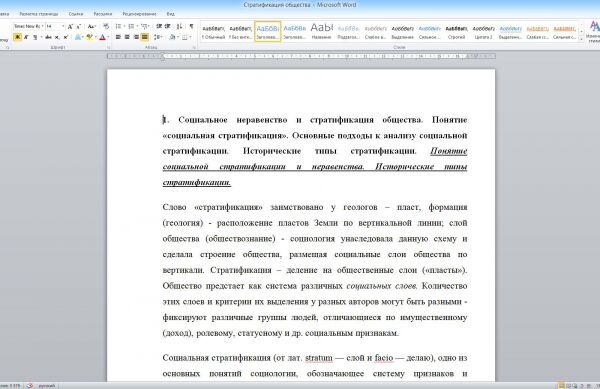Open the font name dropdown

tap(42, 26)
